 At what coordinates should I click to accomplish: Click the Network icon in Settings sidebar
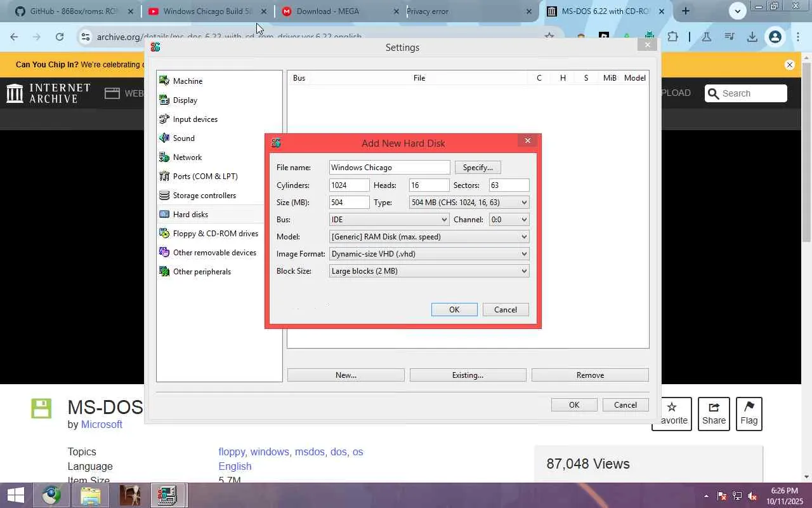(x=164, y=157)
